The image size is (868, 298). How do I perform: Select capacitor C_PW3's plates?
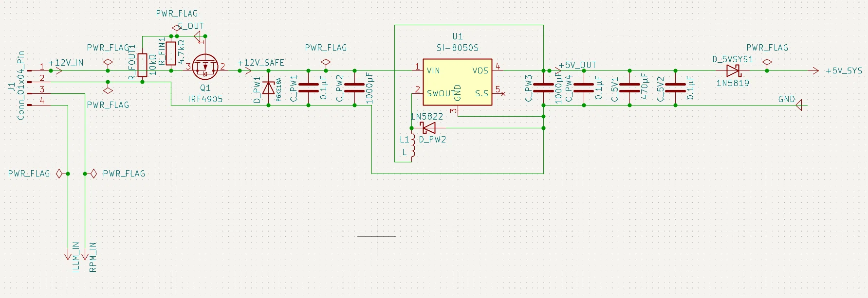(543, 88)
